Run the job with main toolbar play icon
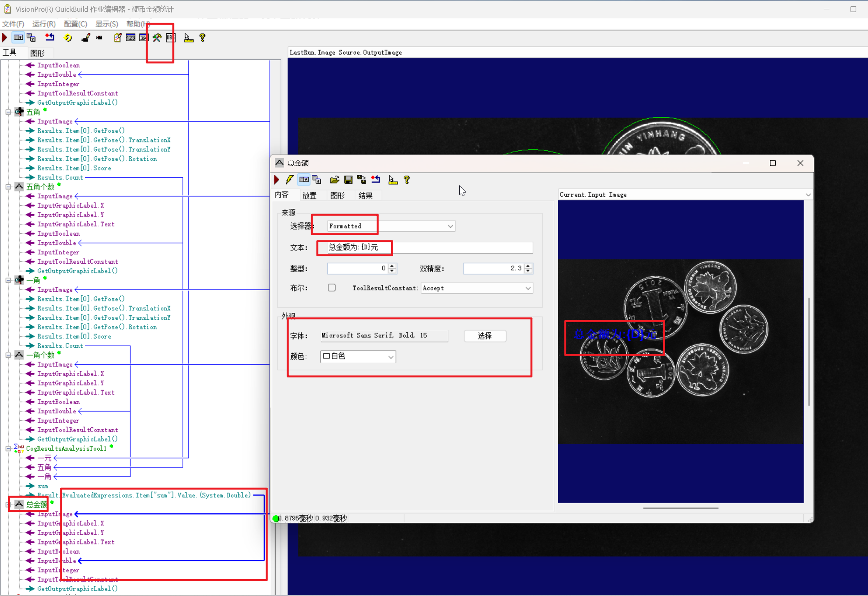Viewport: 868px width, 596px height. (x=5, y=38)
